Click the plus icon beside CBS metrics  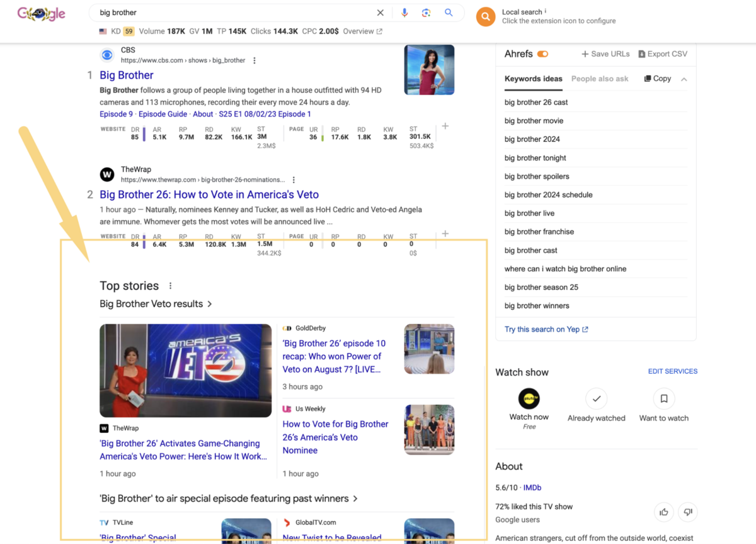pos(445,126)
